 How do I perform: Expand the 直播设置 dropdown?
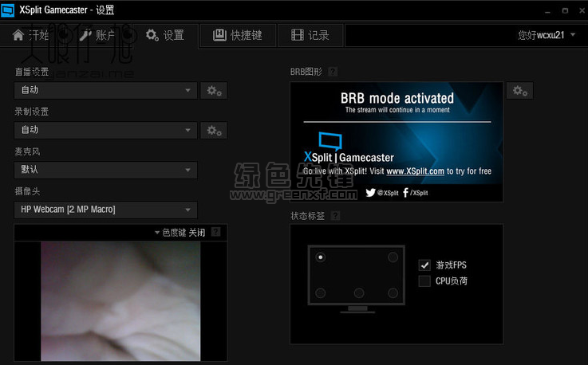(106, 90)
